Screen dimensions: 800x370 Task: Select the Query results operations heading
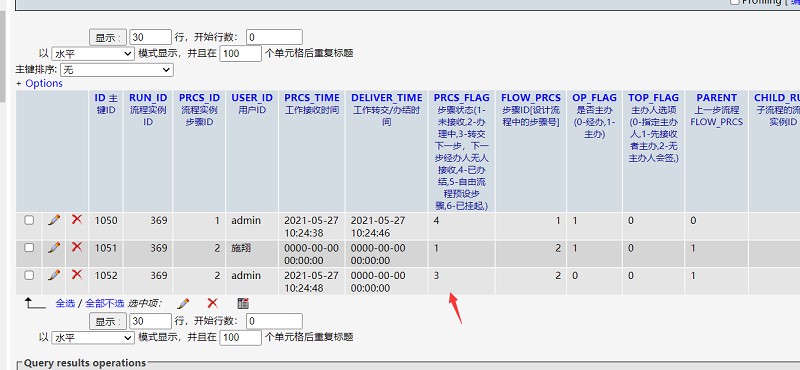click(85, 363)
